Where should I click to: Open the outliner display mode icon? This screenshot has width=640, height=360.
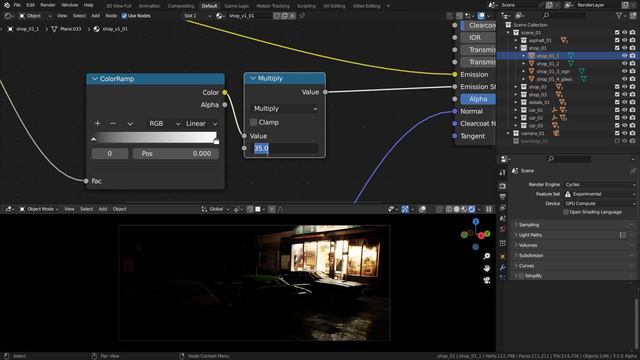(520, 16)
